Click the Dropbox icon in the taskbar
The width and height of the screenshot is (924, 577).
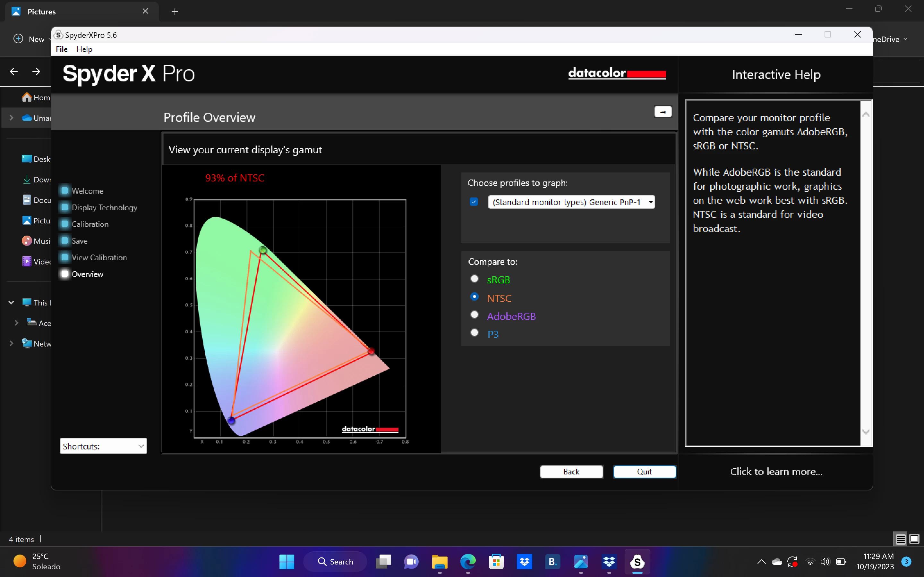click(524, 561)
